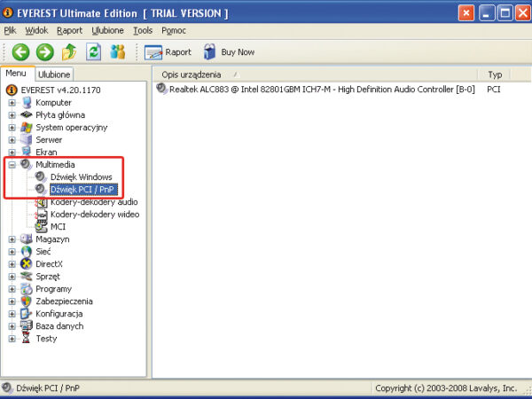The height and width of the screenshot is (399, 532).
Task: Click the green Back arrow icon
Action: [x=21, y=52]
